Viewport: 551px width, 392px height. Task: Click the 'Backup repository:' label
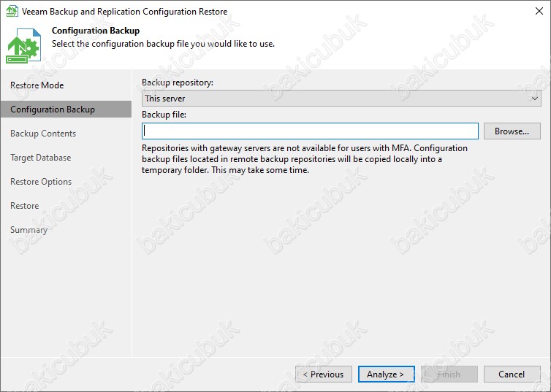tap(178, 82)
